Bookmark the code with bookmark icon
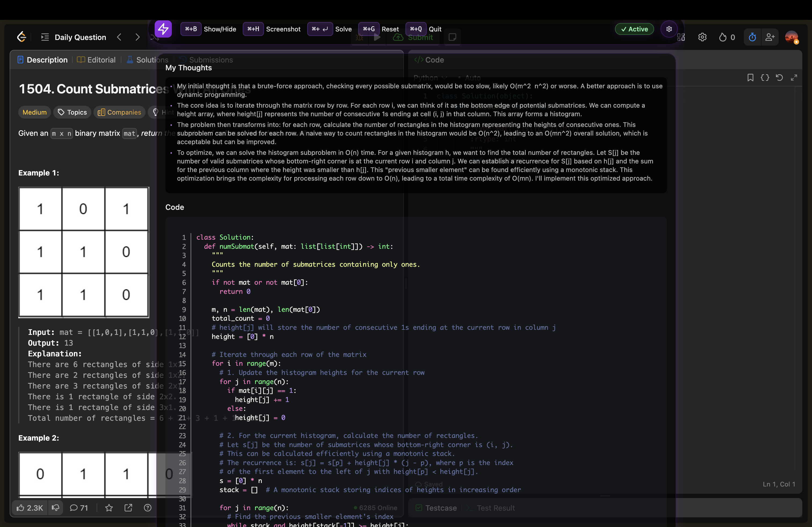Viewport: 812px width, 527px height. pyautogui.click(x=750, y=78)
